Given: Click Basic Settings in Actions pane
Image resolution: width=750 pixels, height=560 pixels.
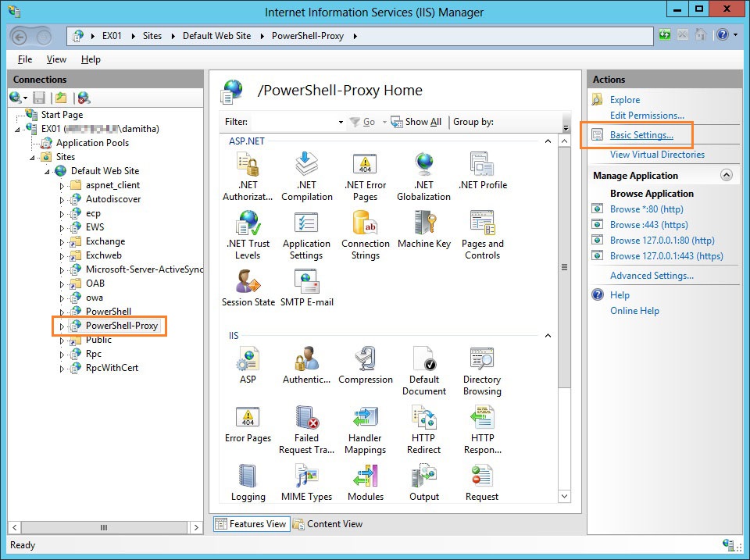Looking at the screenshot, I should point(641,135).
